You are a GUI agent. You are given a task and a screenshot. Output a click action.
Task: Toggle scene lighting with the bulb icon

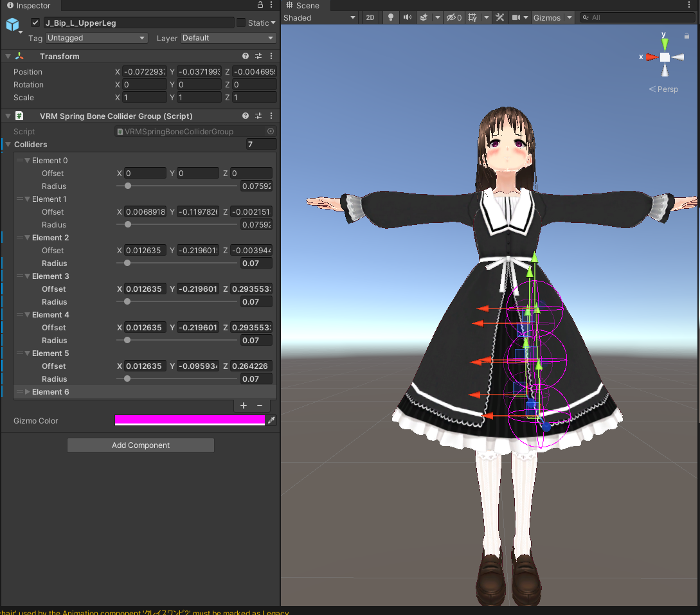(391, 17)
